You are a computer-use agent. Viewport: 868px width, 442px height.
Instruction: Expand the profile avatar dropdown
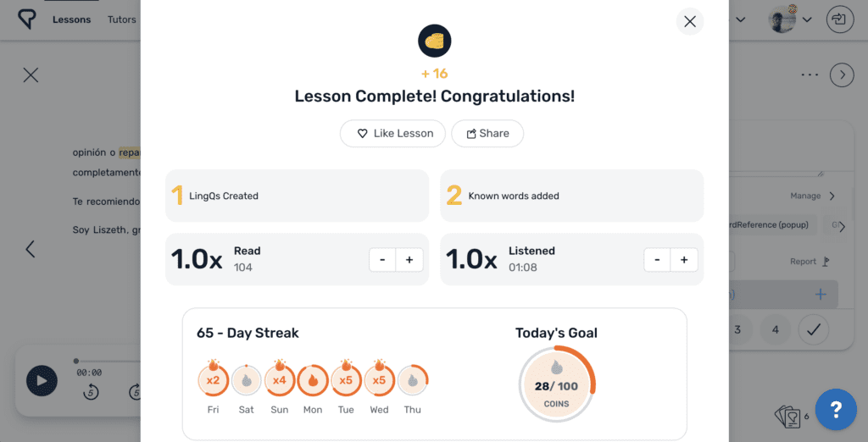(791, 19)
